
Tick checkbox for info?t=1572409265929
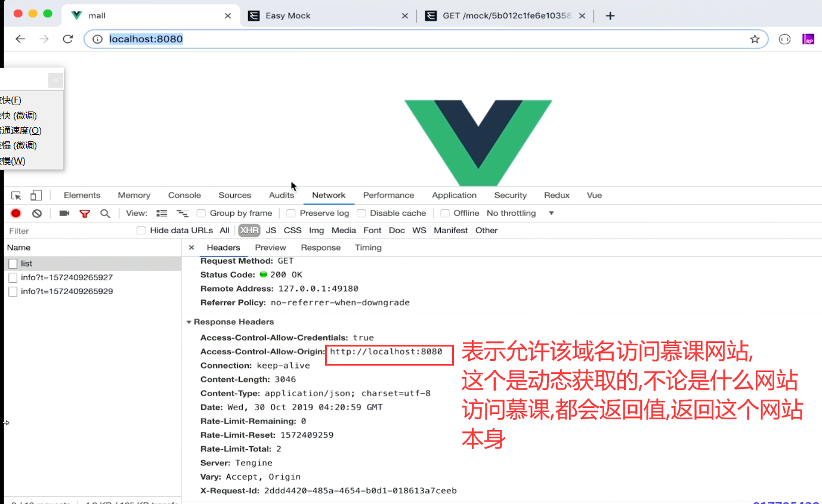[x=13, y=292]
